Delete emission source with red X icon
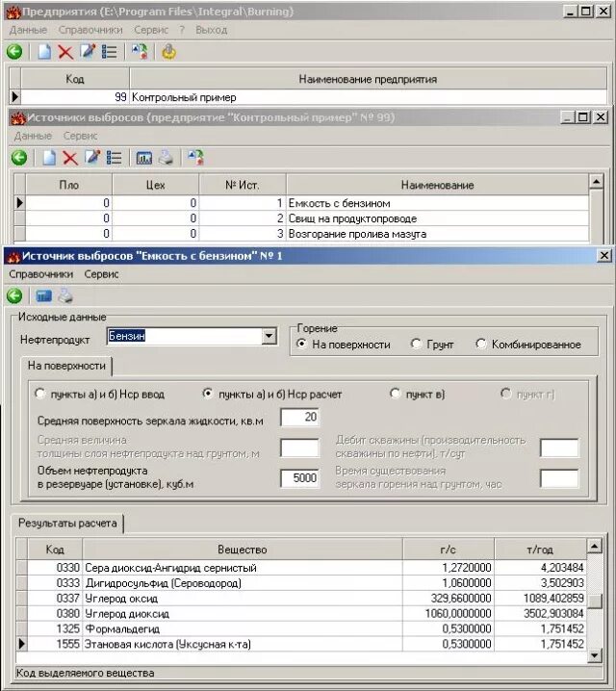 pos(70,158)
